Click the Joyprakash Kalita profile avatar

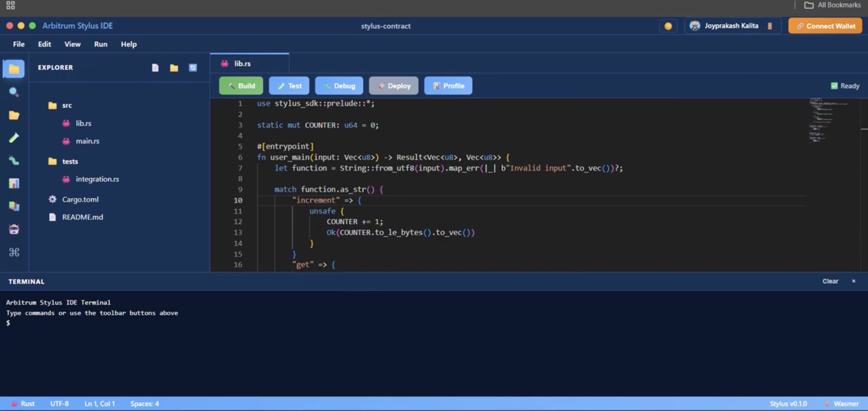click(x=694, y=26)
